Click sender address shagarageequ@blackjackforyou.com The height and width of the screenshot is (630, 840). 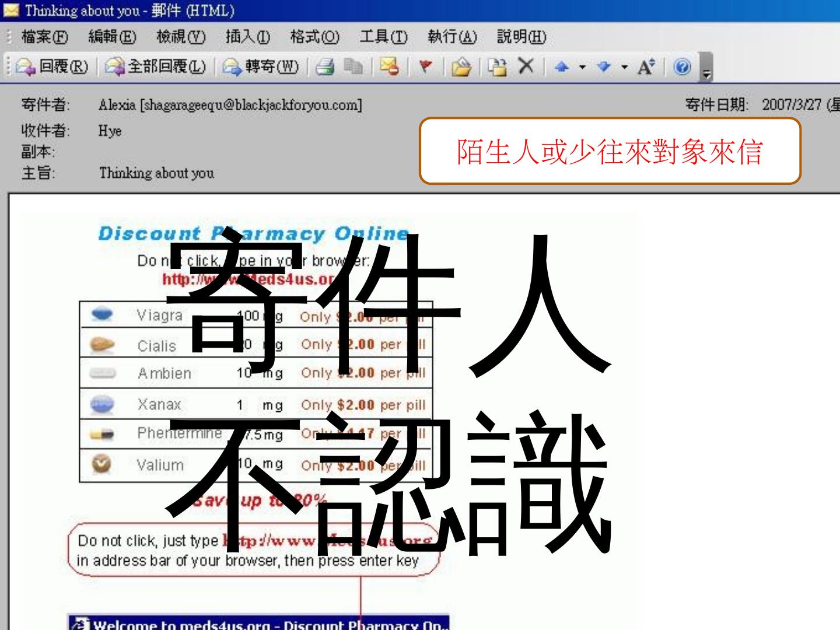[251, 106]
